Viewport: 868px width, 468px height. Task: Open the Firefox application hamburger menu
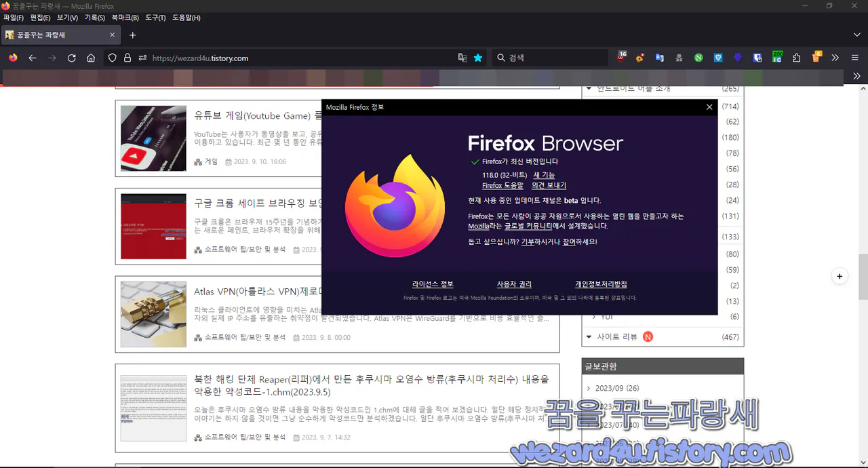[x=856, y=58]
